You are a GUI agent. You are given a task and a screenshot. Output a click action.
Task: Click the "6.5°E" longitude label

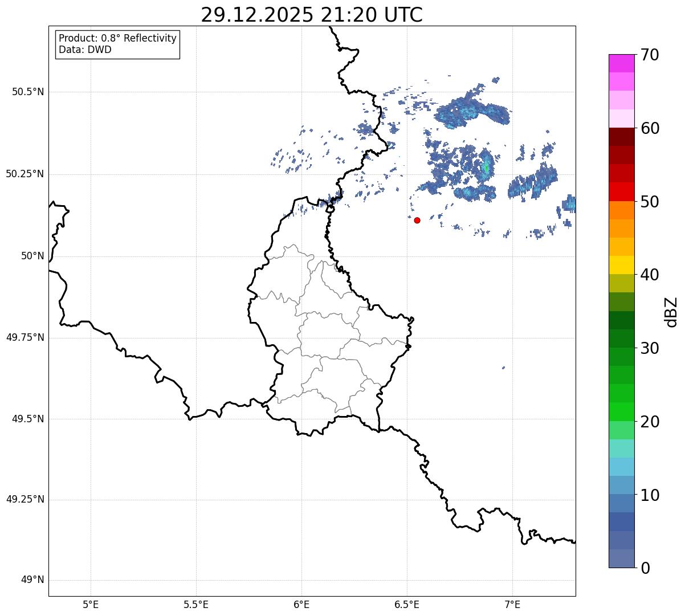click(407, 604)
